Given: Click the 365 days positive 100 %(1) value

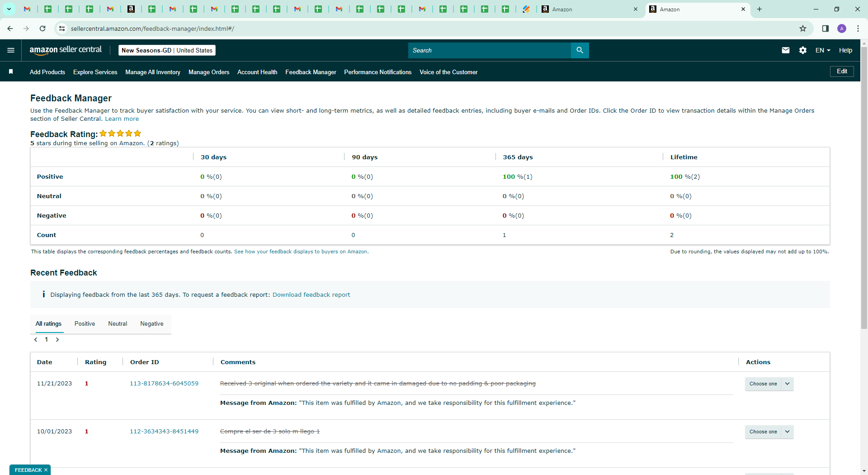Looking at the screenshot, I should (518, 177).
